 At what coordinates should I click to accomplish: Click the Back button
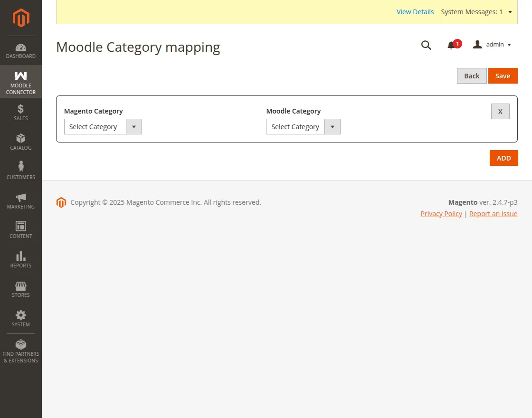click(x=472, y=76)
